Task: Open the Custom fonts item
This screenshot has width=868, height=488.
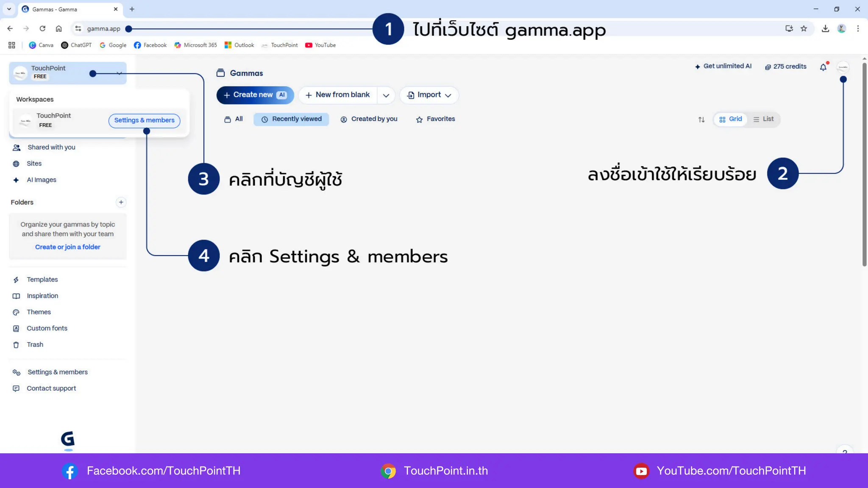Action: pyautogui.click(x=47, y=328)
